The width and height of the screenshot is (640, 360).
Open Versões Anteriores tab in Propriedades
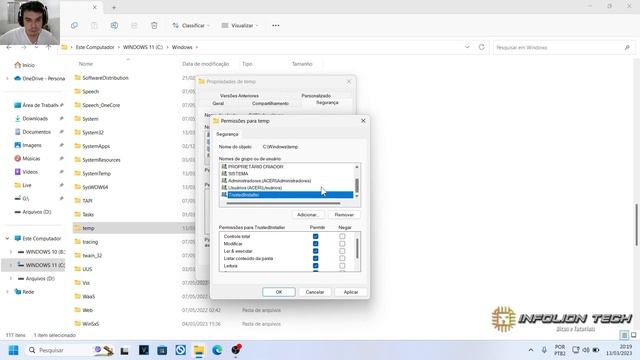click(239, 96)
